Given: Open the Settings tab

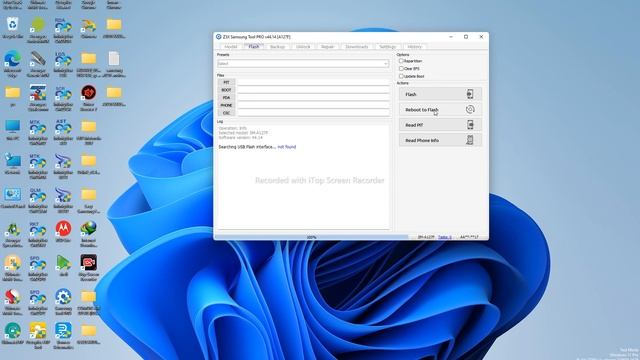Looking at the screenshot, I should (x=388, y=47).
